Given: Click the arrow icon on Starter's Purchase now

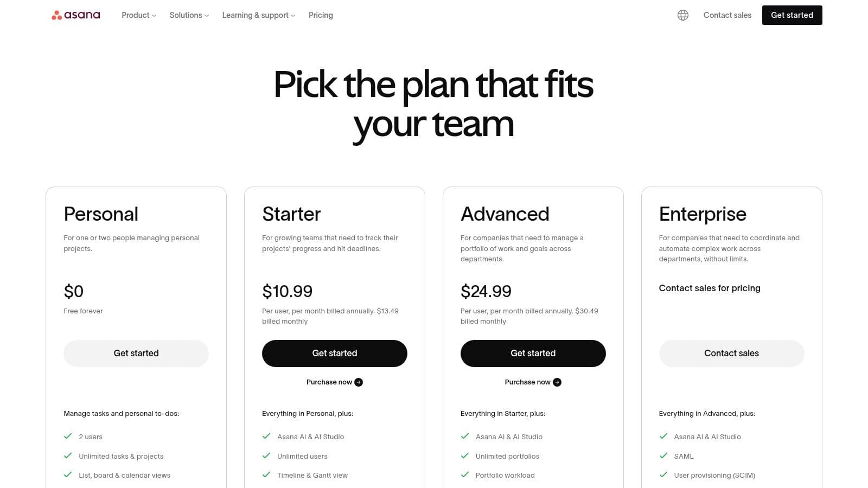Looking at the screenshot, I should coord(359,382).
